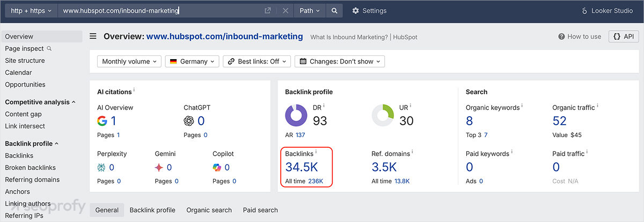Click the organic keywords value 8
Image resolution: width=644 pixels, height=222 pixels.
tap(470, 121)
